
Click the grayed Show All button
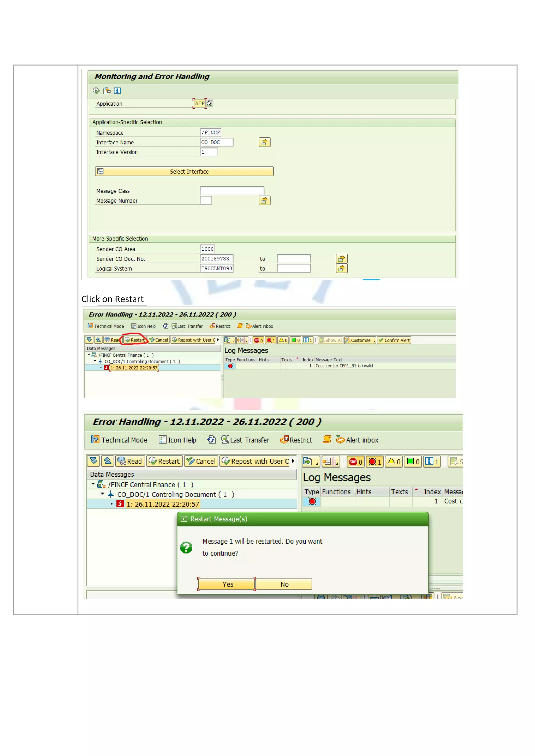[x=331, y=340]
